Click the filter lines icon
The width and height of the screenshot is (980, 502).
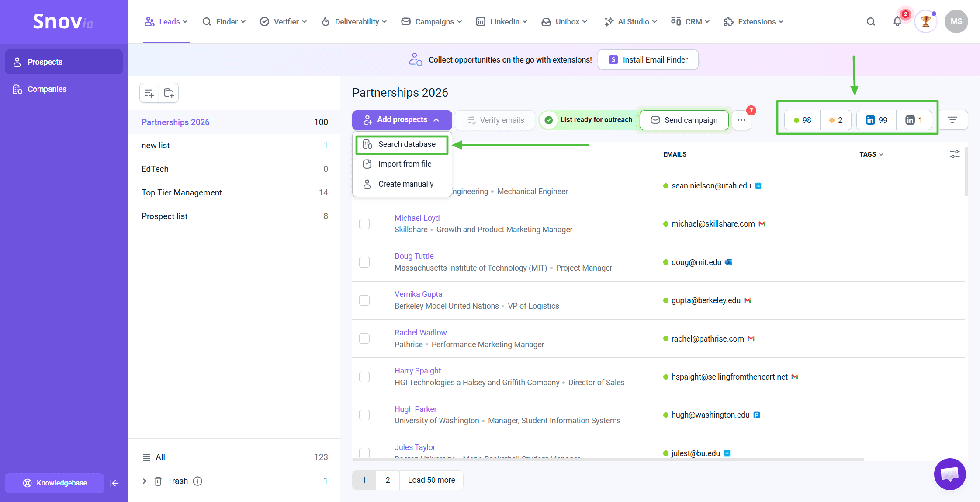(952, 120)
